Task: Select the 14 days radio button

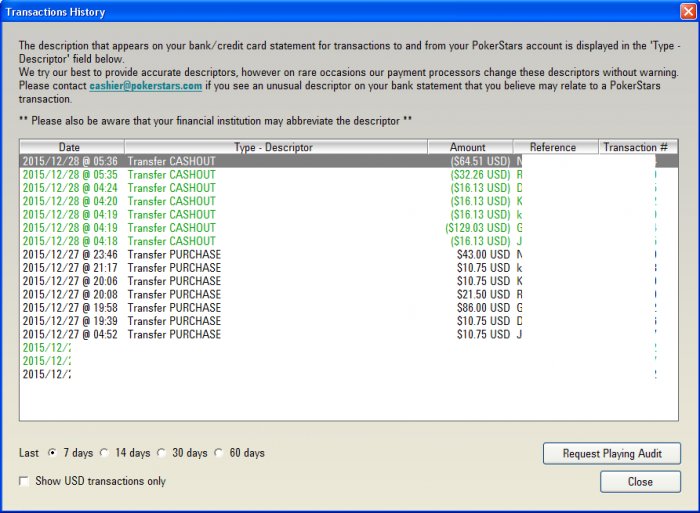Action: point(104,453)
